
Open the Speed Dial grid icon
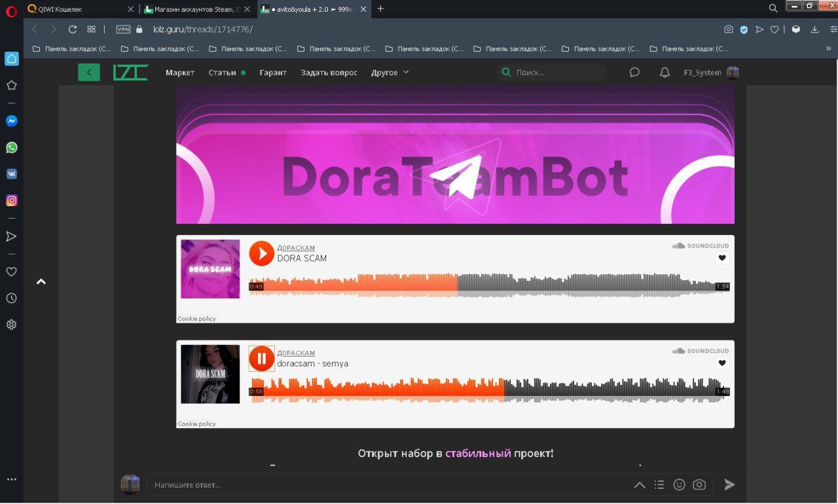pos(91,29)
